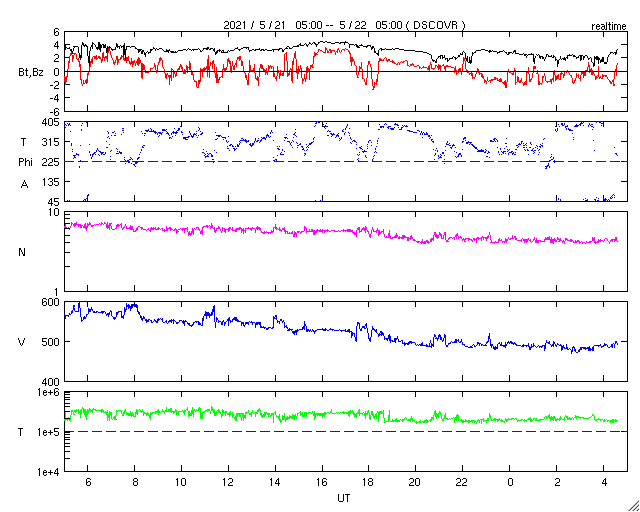Screen dimensions: 640x512
Task: Click the "45" tick on the Phi axis
Action: [55, 202]
